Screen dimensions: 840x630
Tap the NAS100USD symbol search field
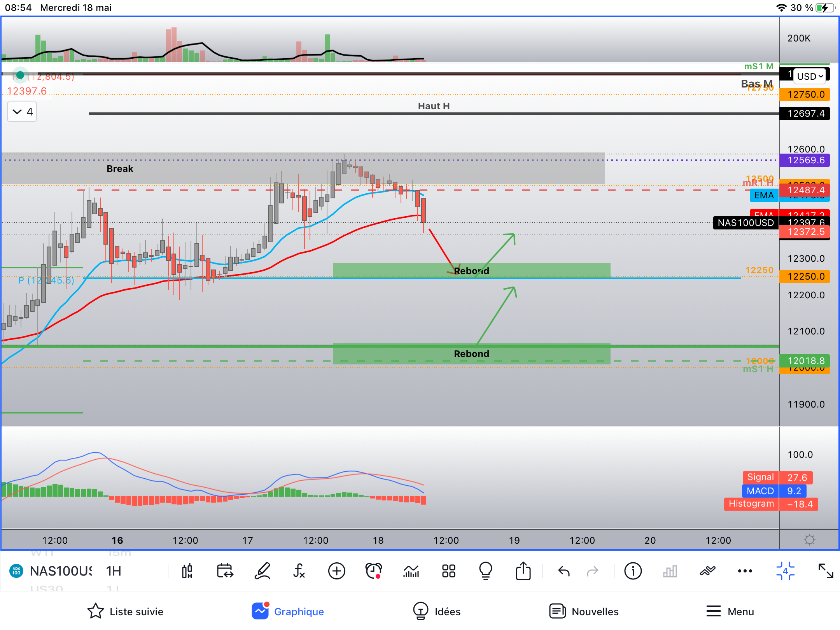(x=60, y=571)
